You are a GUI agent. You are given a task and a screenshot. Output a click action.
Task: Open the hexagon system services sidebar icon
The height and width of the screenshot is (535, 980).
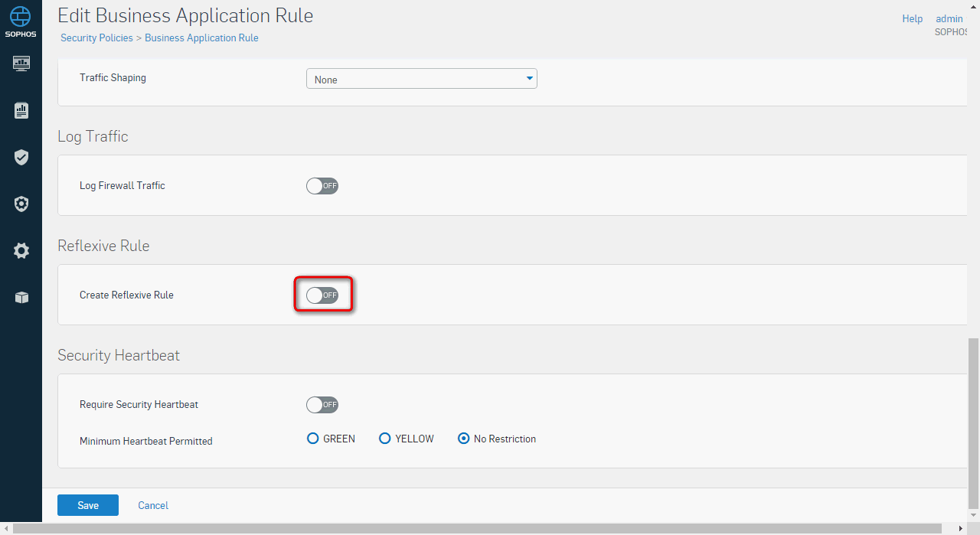click(21, 204)
